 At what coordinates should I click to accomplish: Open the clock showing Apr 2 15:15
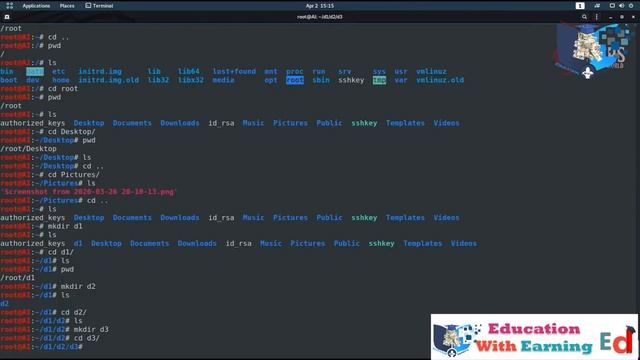pyautogui.click(x=320, y=6)
